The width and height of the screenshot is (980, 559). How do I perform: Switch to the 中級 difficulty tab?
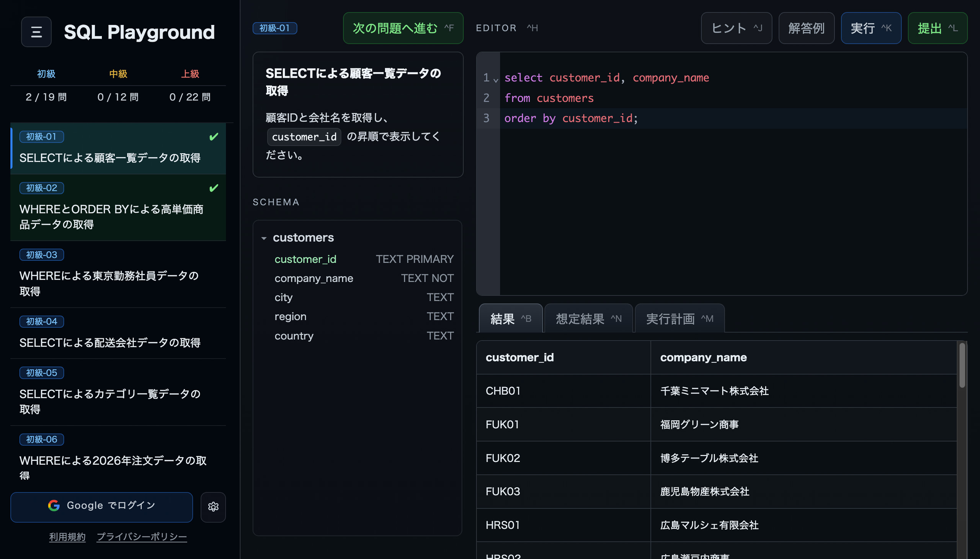118,74
